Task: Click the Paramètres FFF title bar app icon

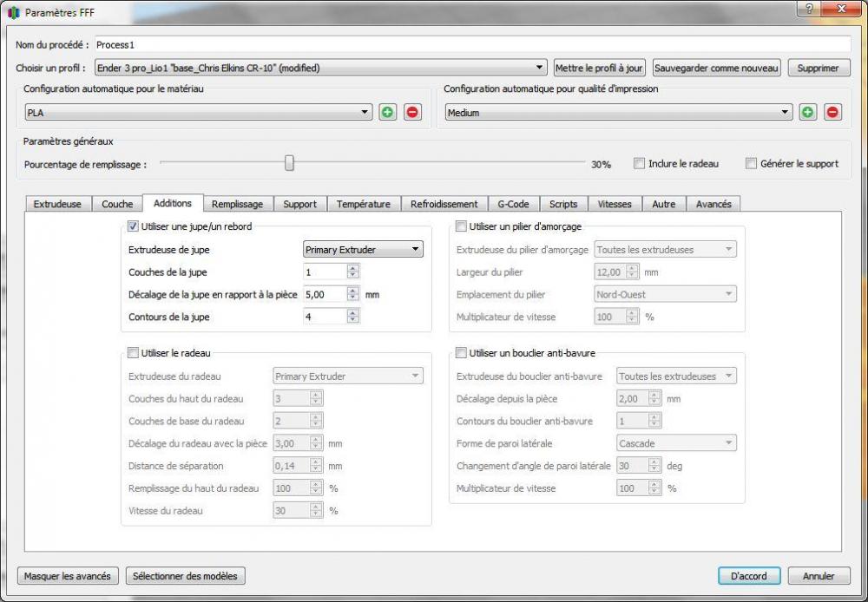Action: pos(14,12)
